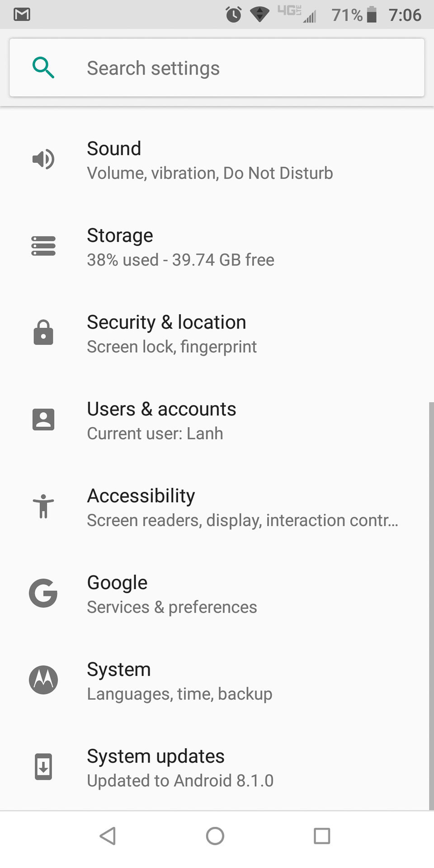Tap the Security padlock icon
The image size is (434, 868).
click(43, 333)
